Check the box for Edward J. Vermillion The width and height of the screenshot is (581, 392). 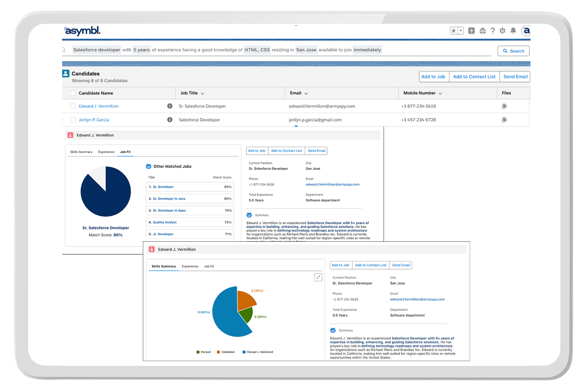(73, 106)
